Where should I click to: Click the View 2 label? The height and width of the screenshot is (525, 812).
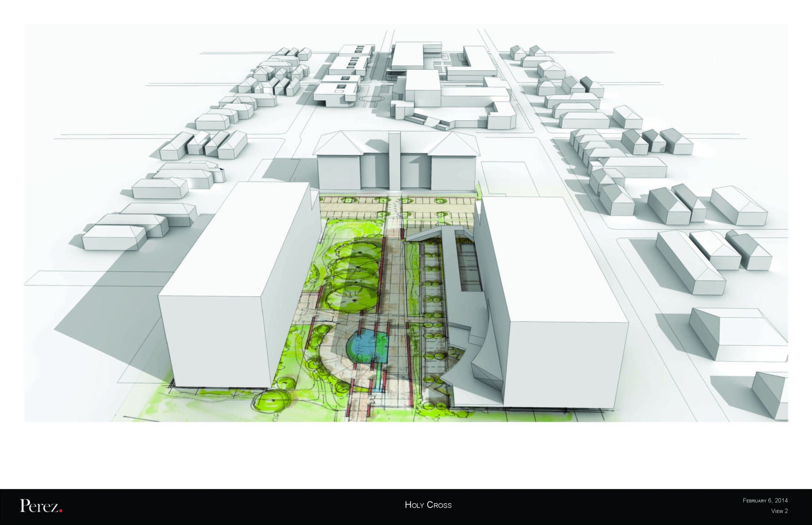(779, 511)
